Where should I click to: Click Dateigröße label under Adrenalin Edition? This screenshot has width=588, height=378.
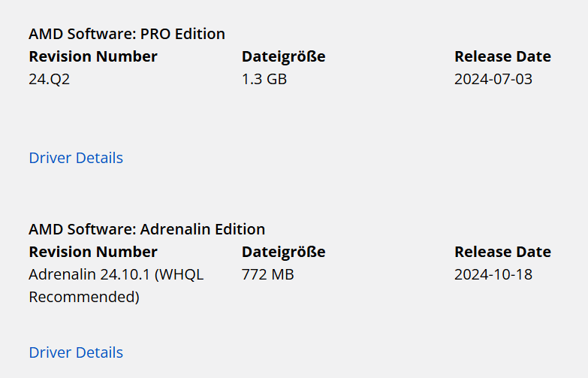[283, 252]
